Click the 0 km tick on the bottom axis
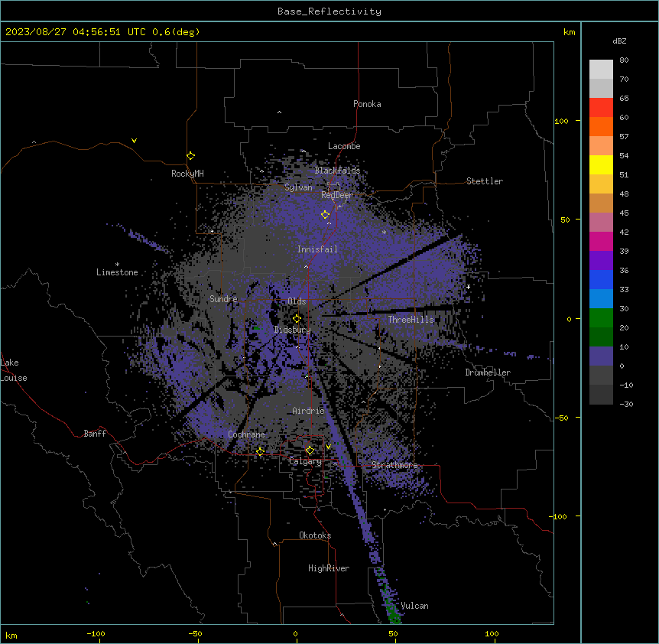 tap(295, 633)
